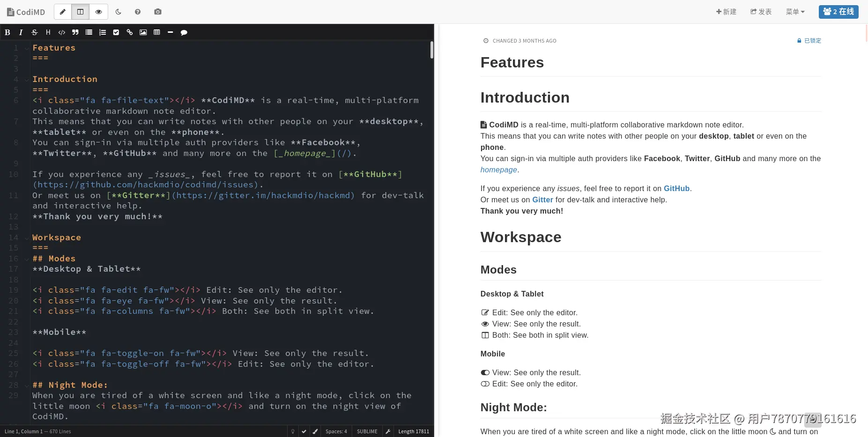The height and width of the screenshot is (437, 868).
Task: Show the 2 在线 online users list
Action: click(838, 12)
